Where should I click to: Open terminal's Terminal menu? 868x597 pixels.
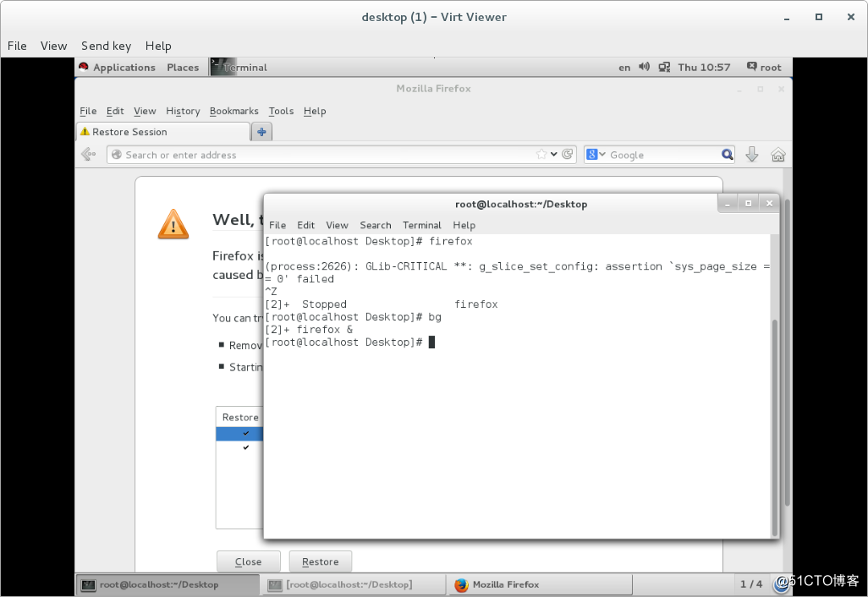click(422, 225)
